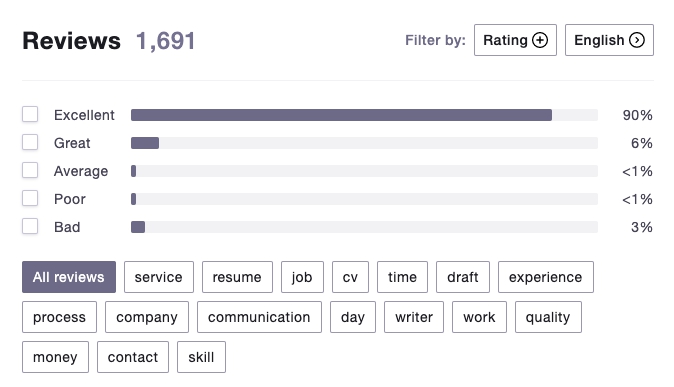The width and height of the screenshot is (674, 387).
Task: Select the money keyword tag
Action: point(55,357)
